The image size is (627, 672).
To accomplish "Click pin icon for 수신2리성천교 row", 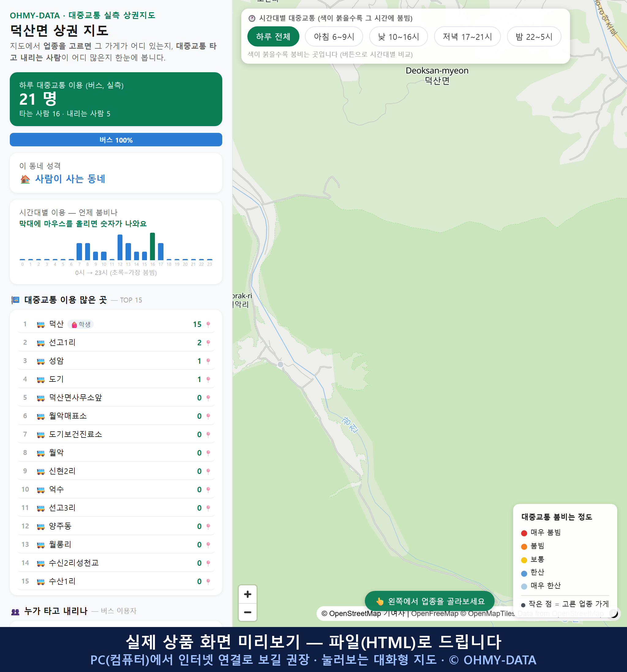I will (x=208, y=563).
